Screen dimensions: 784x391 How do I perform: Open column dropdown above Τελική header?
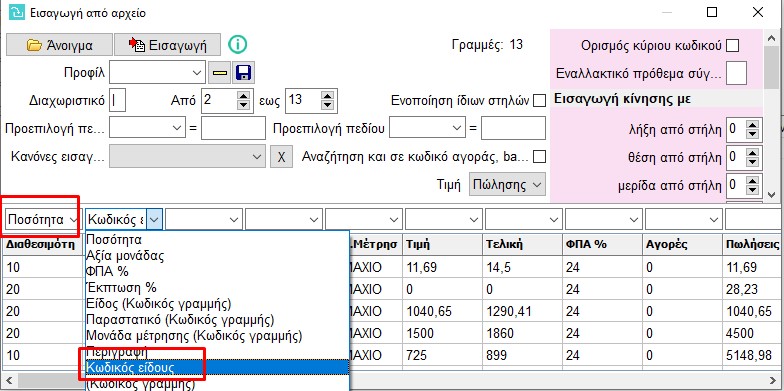click(x=524, y=219)
